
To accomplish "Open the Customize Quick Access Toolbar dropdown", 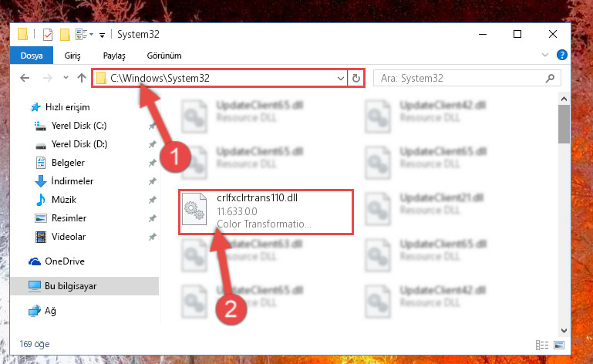I will [102, 35].
